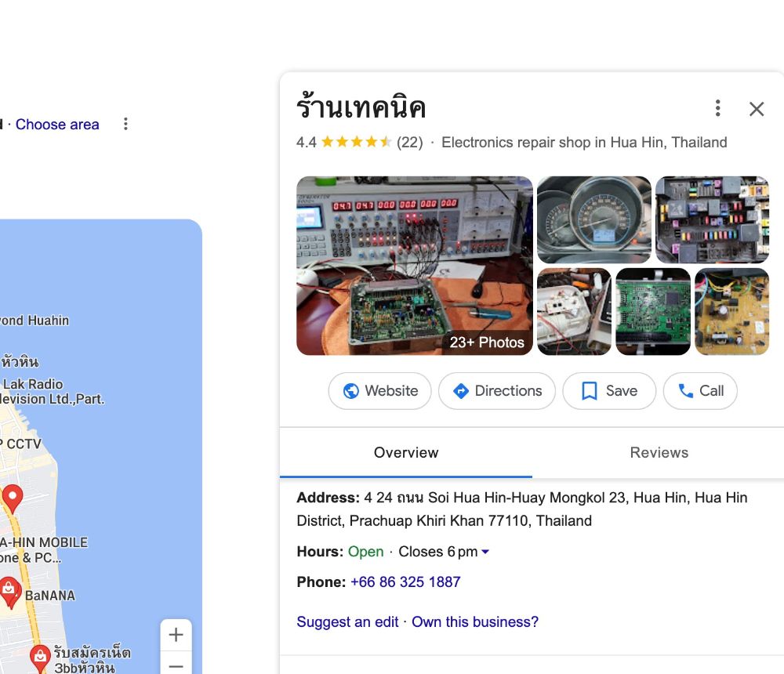The height and width of the screenshot is (674, 784).
Task: Select the BaNANA shopping map pin
Action: coord(9,592)
